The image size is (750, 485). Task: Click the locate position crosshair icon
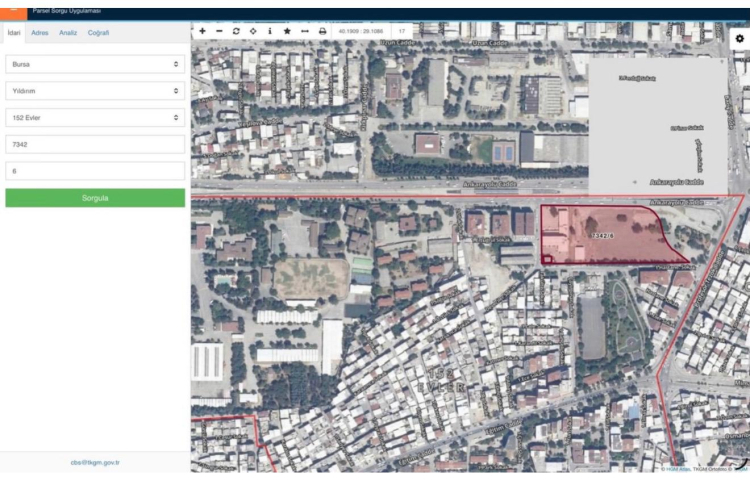point(253,31)
